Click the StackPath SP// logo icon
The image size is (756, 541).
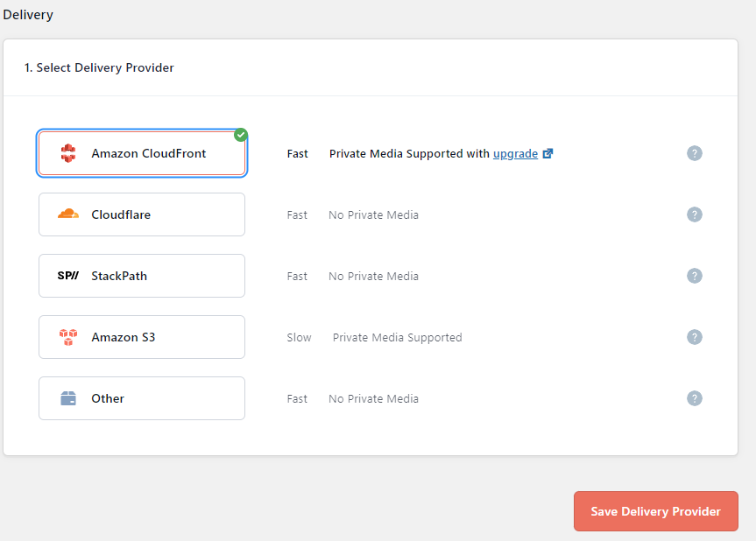pos(68,276)
